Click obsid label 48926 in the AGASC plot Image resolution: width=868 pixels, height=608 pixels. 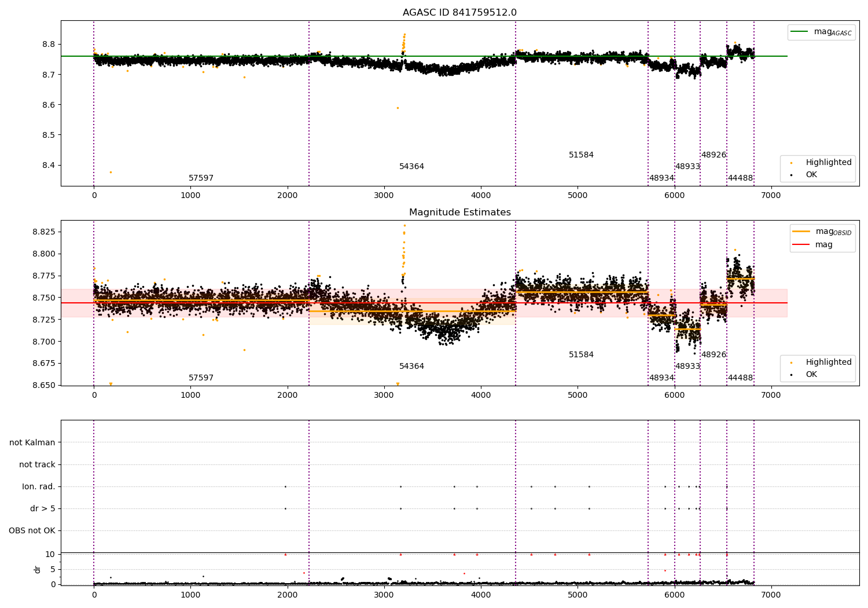pyautogui.click(x=713, y=155)
